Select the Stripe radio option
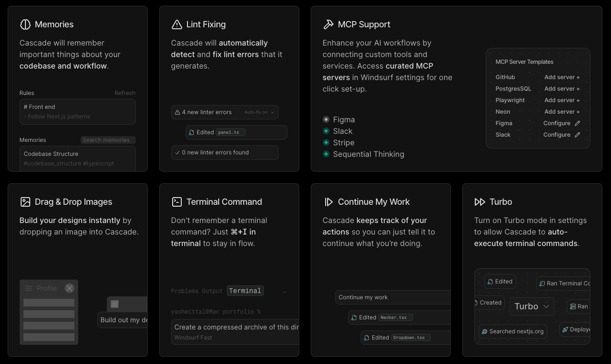 click(x=326, y=142)
